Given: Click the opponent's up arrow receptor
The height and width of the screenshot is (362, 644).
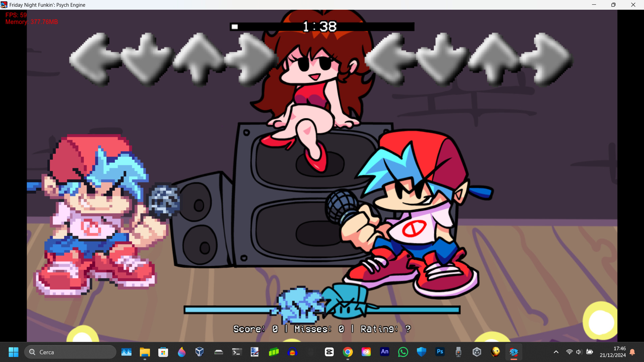Looking at the screenshot, I should pos(199,59).
